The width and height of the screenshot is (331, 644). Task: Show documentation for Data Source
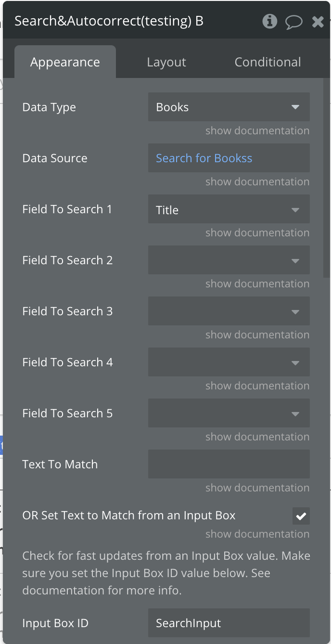[x=257, y=182]
